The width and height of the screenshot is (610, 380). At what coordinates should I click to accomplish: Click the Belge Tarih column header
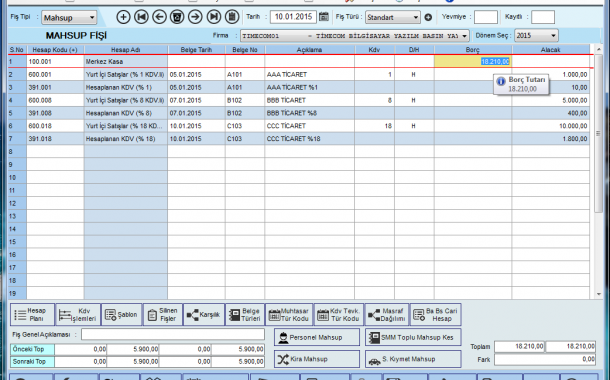[x=196, y=50]
